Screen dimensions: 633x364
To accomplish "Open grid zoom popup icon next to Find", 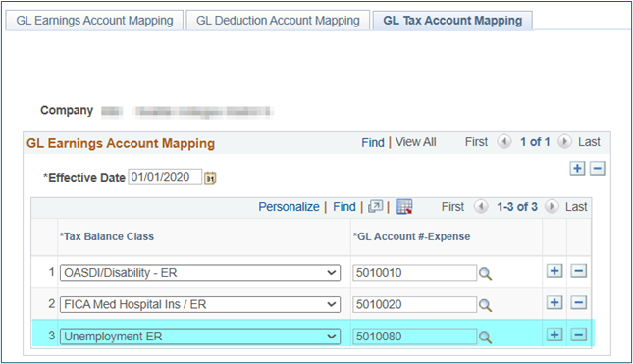I will (375, 207).
